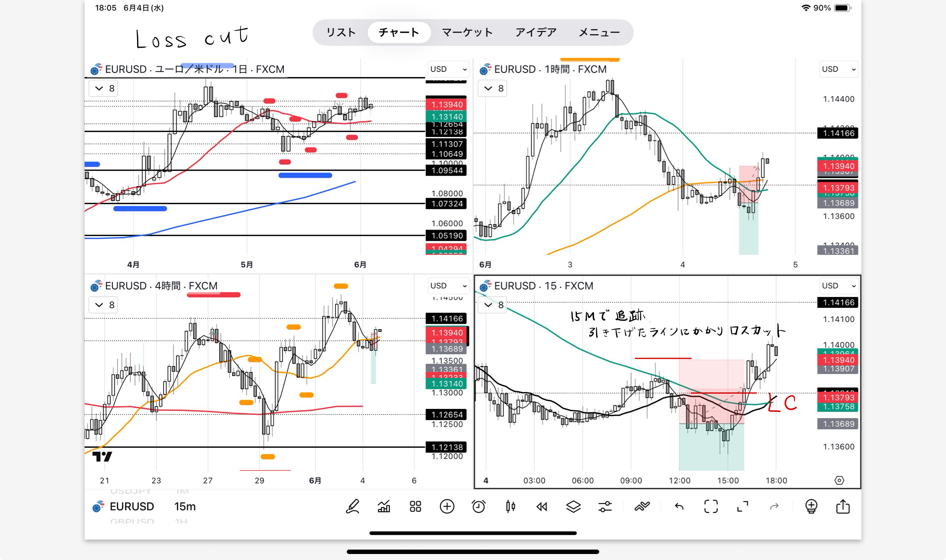Toggle fullscreen expand arrows icon
The height and width of the screenshot is (560, 946).
742,506
